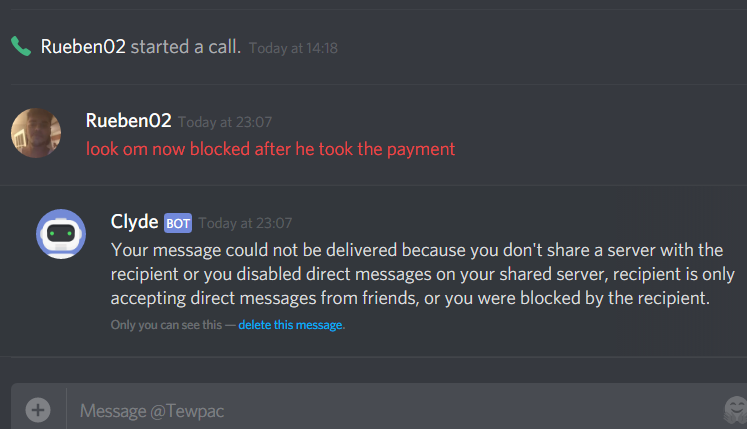Click Rueben02's 'Today at 23:07' timestamp

pos(225,122)
